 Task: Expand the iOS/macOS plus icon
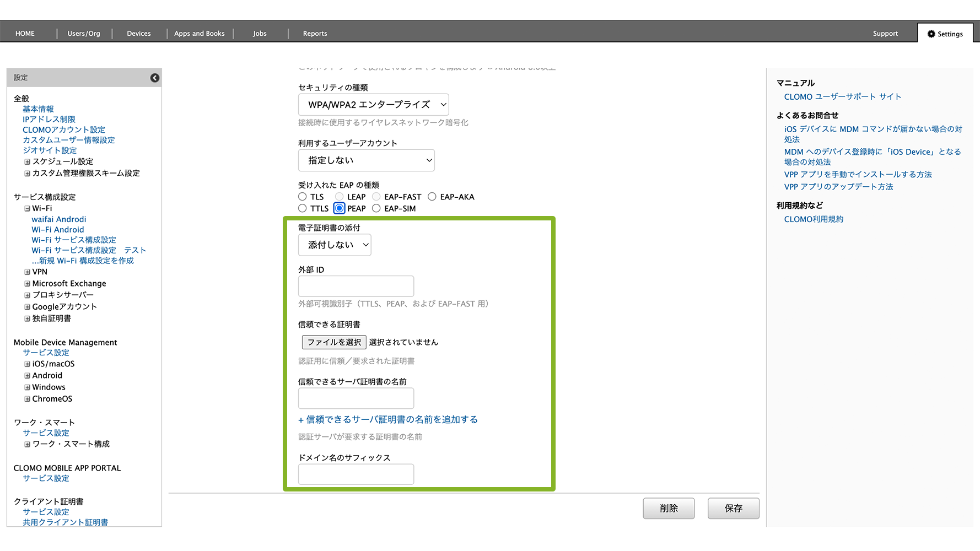coord(27,364)
